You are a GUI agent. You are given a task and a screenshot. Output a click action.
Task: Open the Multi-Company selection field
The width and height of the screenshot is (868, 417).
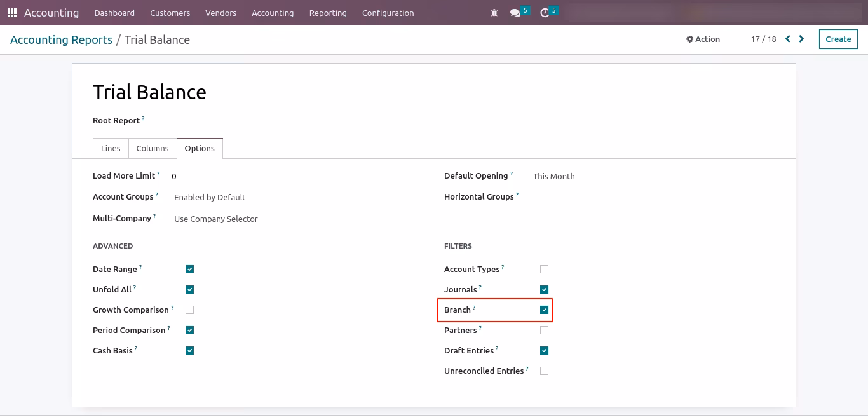tap(216, 219)
